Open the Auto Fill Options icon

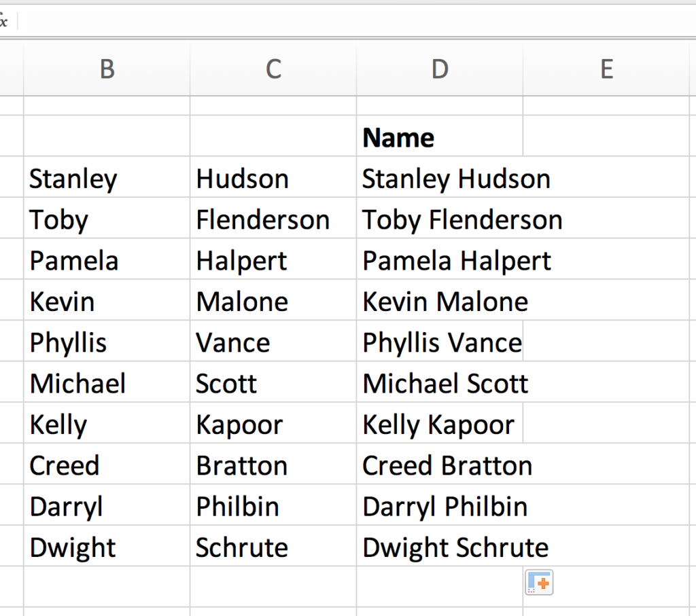point(539,582)
